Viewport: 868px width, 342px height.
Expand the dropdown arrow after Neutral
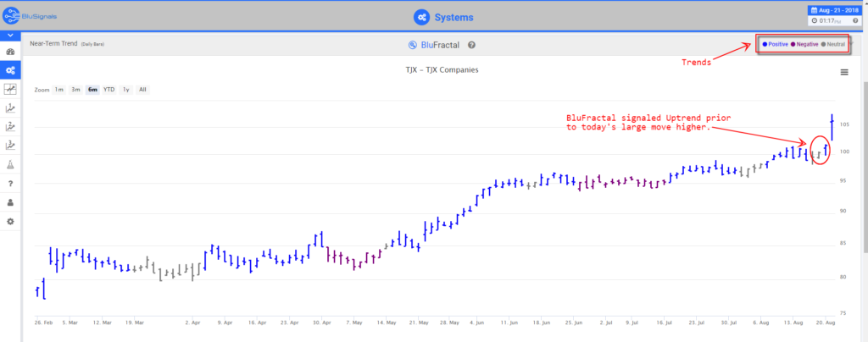(851, 44)
